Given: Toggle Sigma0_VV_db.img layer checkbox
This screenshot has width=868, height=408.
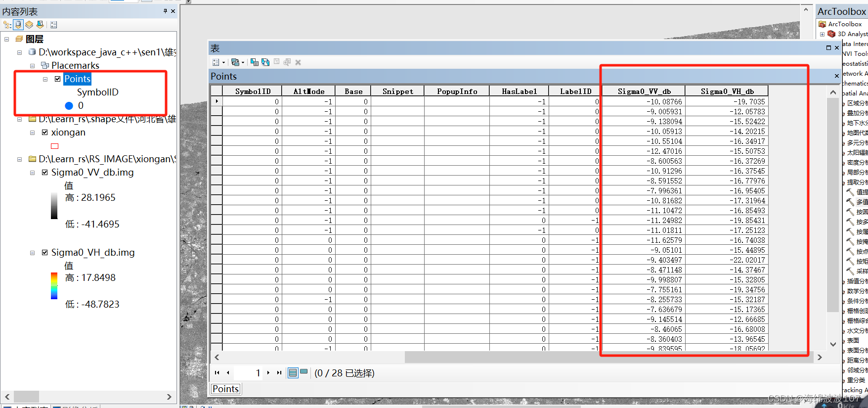Looking at the screenshot, I should coord(45,172).
